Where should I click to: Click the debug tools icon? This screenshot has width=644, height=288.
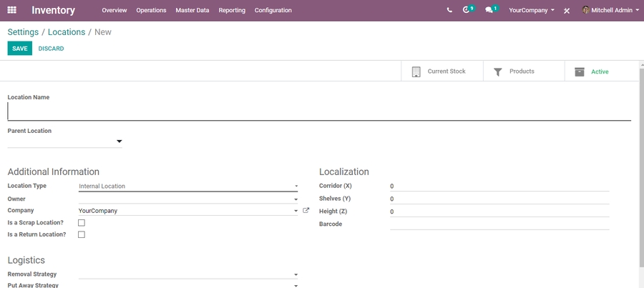(x=567, y=11)
